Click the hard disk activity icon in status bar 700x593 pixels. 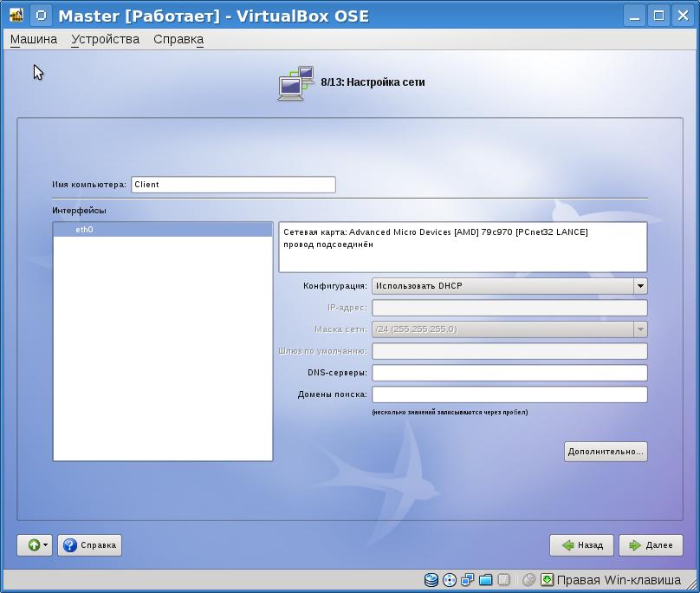pos(431,580)
